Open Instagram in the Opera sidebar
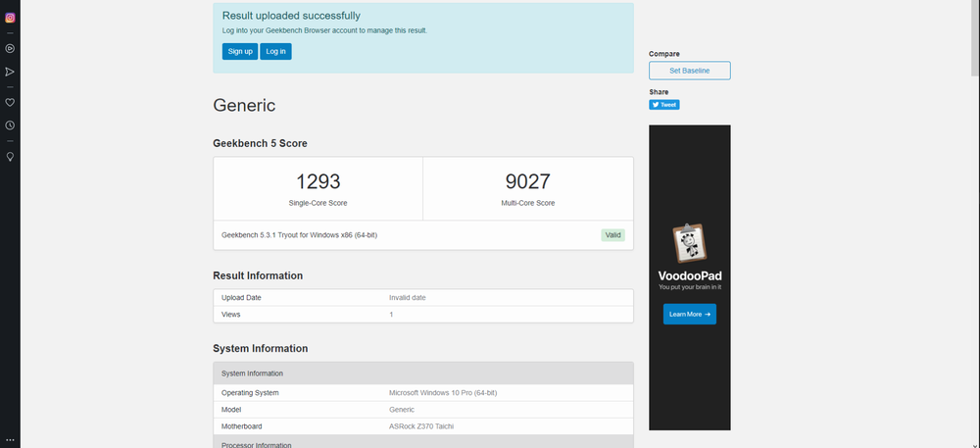The height and width of the screenshot is (448, 980). coord(10,18)
